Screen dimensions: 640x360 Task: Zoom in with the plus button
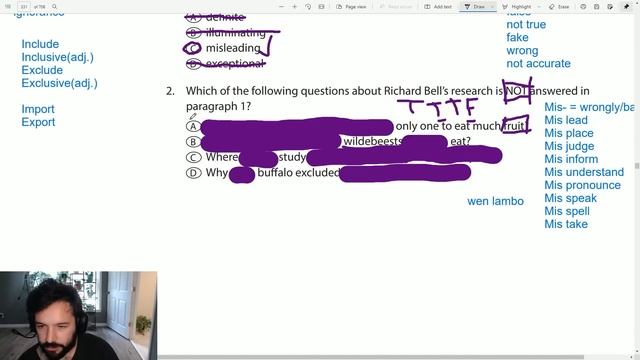(294, 7)
